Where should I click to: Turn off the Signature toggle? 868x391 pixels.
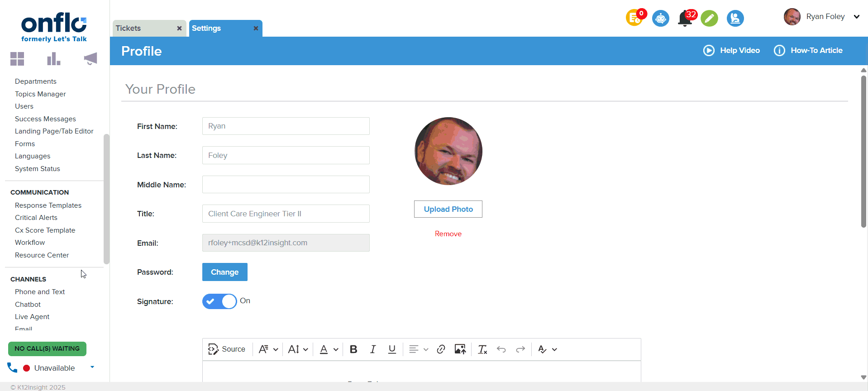pos(219,301)
